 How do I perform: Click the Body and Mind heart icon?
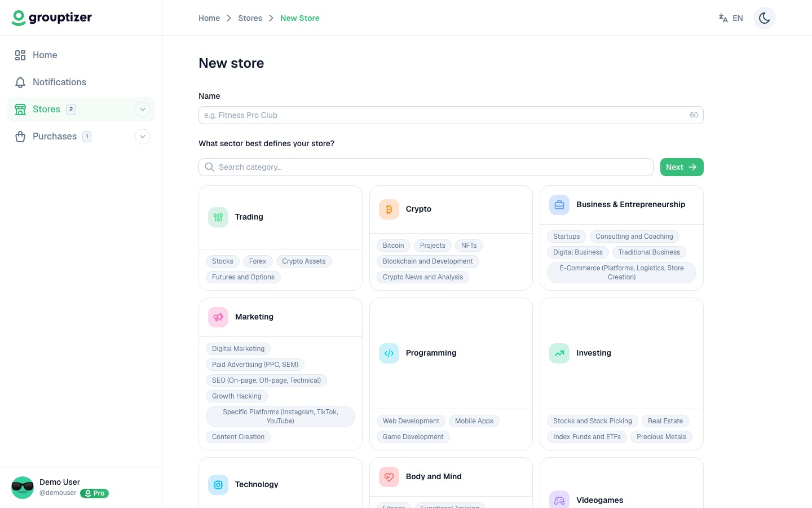coord(389,477)
